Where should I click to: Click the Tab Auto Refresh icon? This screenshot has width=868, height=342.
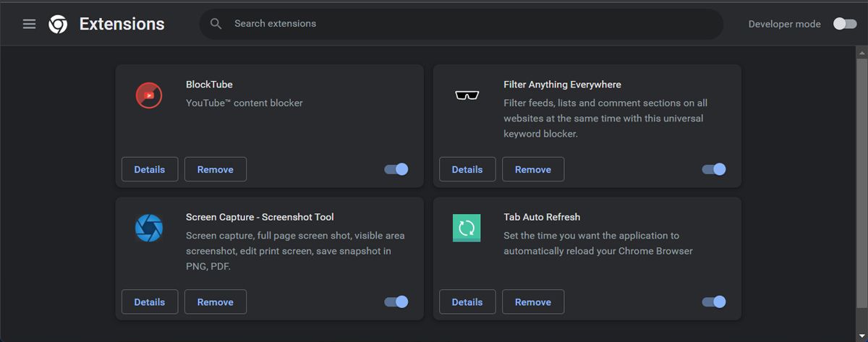click(467, 228)
